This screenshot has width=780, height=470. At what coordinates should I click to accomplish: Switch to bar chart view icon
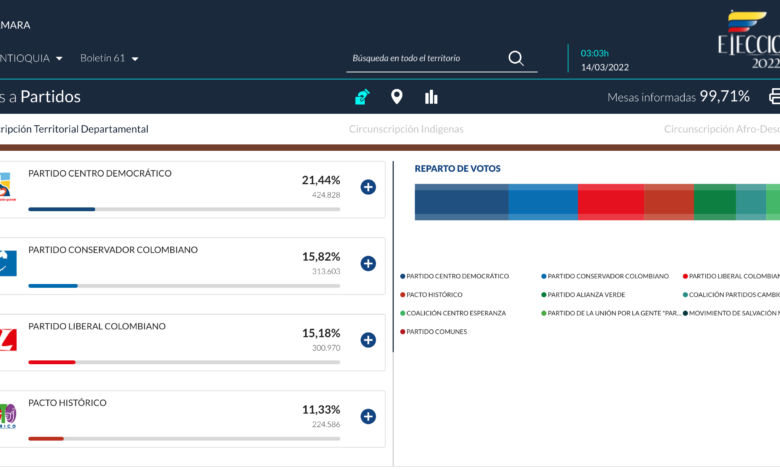(x=432, y=97)
